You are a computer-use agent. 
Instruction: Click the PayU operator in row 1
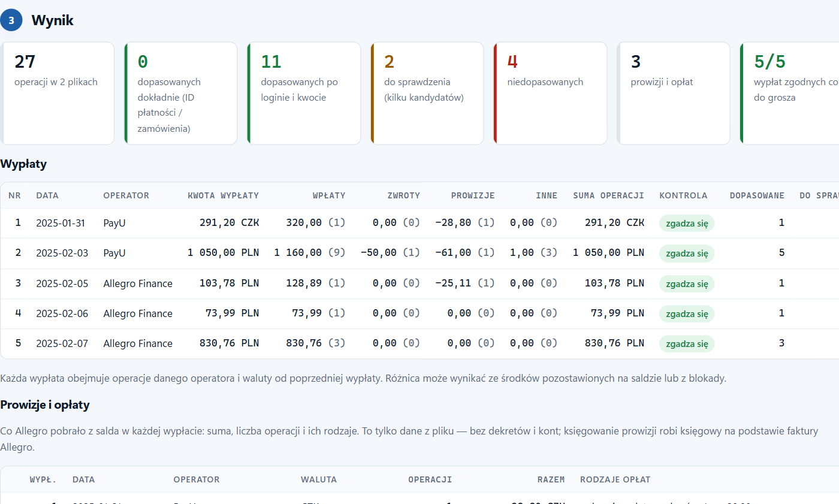tap(114, 223)
